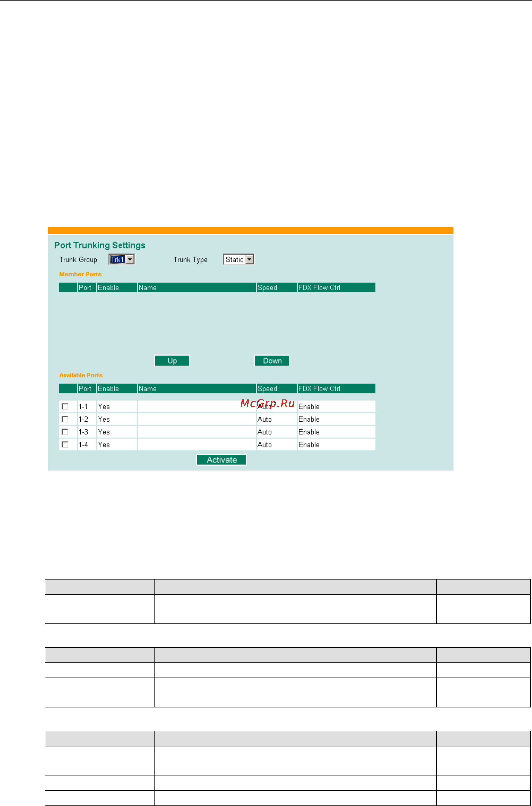Click the Name field for port 1-2
Viewport: 532px width, 806px height.
click(197, 419)
